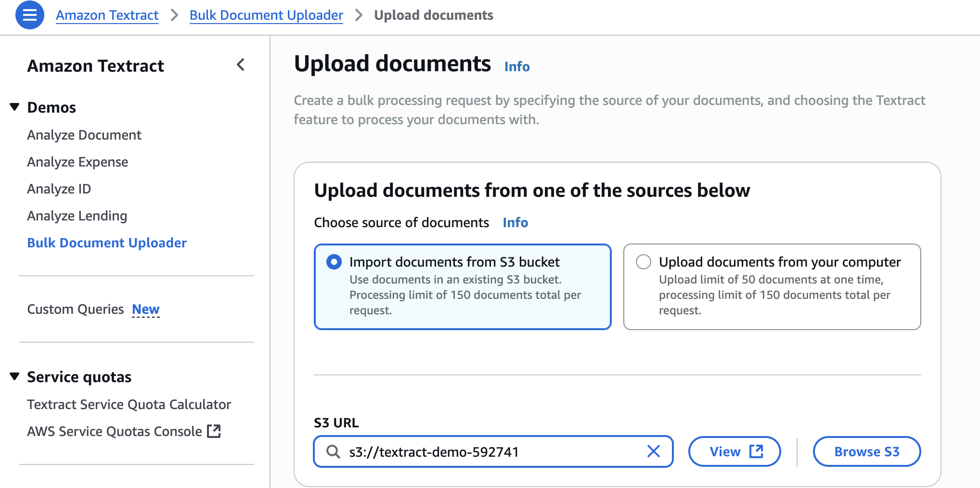The width and height of the screenshot is (980, 488).
Task: Open Textract Service Quota Calculator
Action: (x=129, y=404)
